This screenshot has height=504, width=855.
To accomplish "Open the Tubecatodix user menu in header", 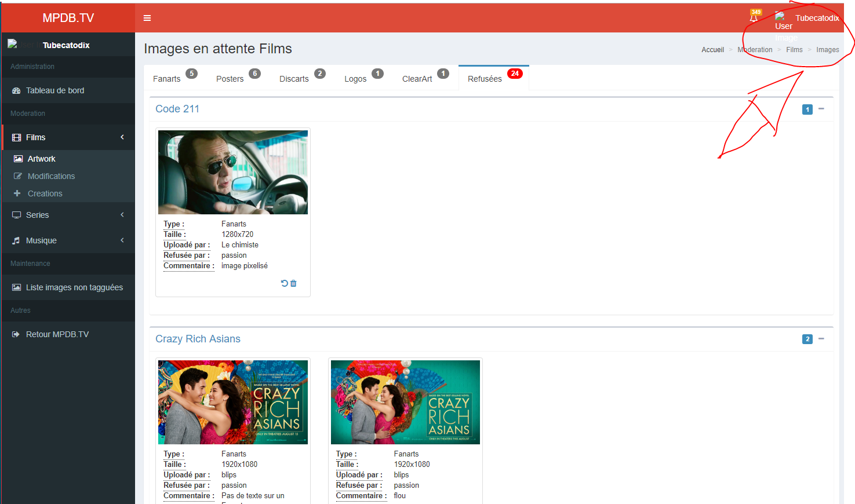I will (x=807, y=18).
